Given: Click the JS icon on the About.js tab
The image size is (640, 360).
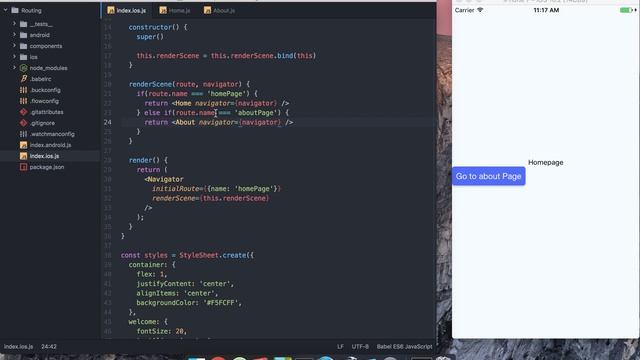Looking at the screenshot, I should pos(208,10).
